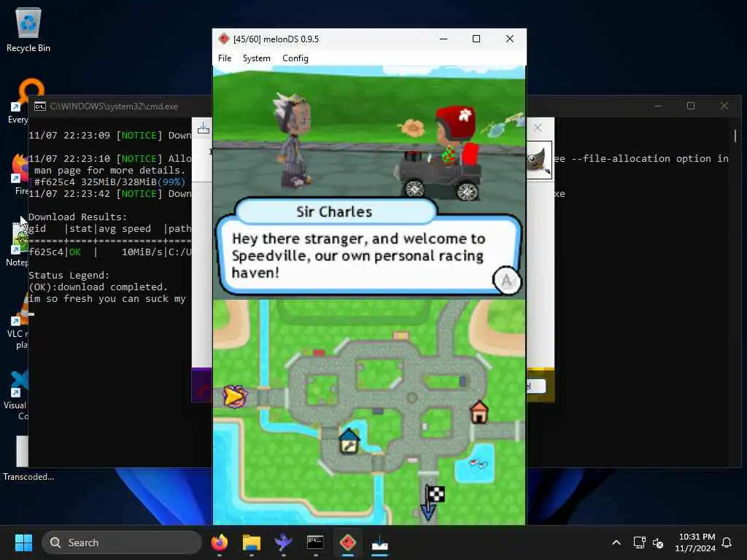Tap the yellow arrow marker on the map
Image resolution: width=747 pixels, height=560 pixels.
click(x=234, y=396)
